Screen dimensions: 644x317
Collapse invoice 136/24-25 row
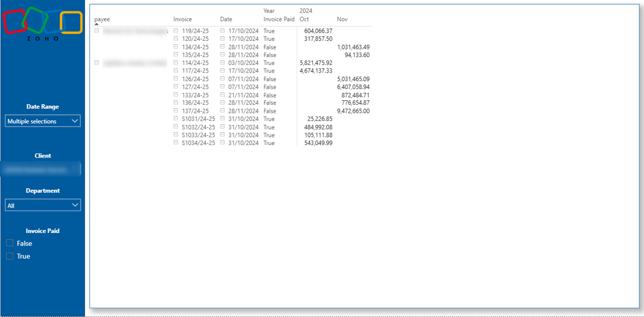[176, 102]
